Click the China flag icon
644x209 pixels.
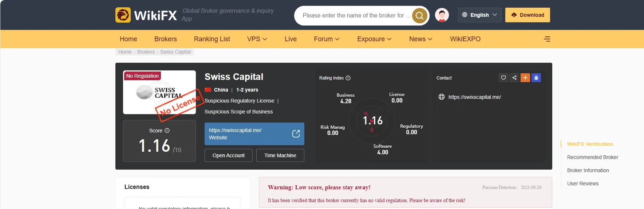pos(208,90)
